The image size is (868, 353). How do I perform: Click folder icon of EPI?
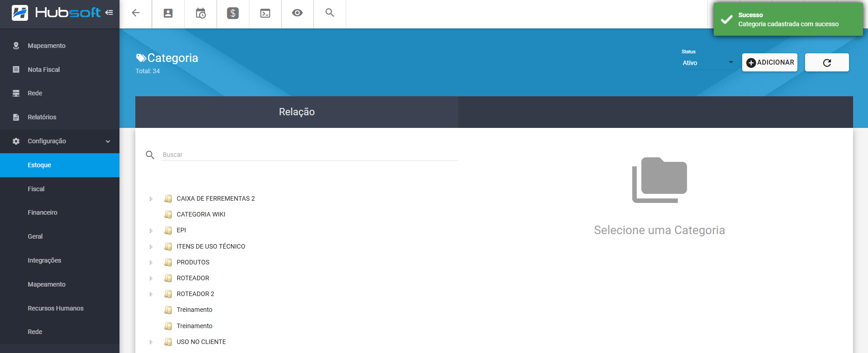click(x=168, y=230)
